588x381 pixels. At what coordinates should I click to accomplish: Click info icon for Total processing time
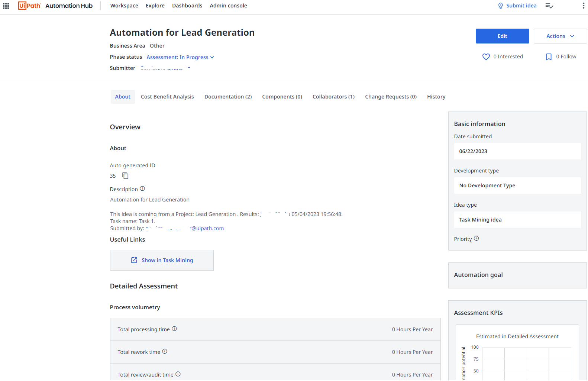coord(174,329)
